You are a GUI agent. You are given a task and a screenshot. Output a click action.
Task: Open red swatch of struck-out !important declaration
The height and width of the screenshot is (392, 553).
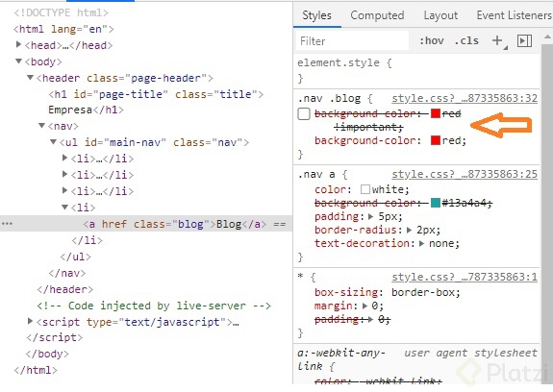[436, 113]
